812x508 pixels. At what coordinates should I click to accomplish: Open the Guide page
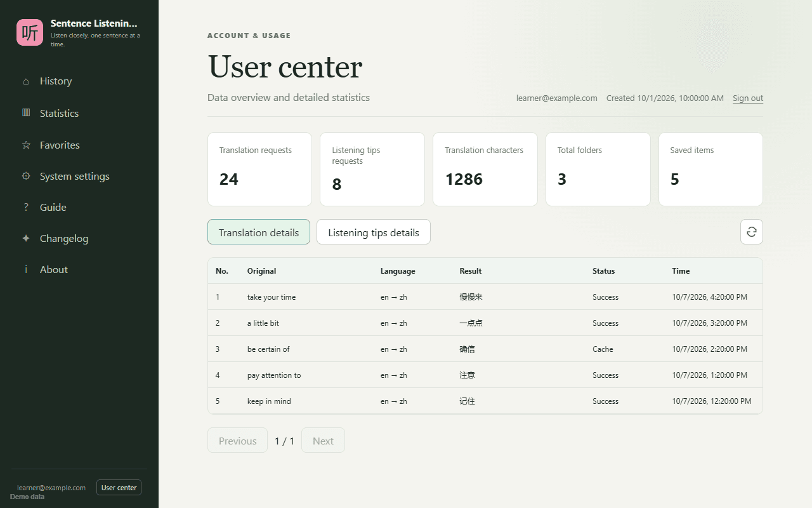point(79,207)
